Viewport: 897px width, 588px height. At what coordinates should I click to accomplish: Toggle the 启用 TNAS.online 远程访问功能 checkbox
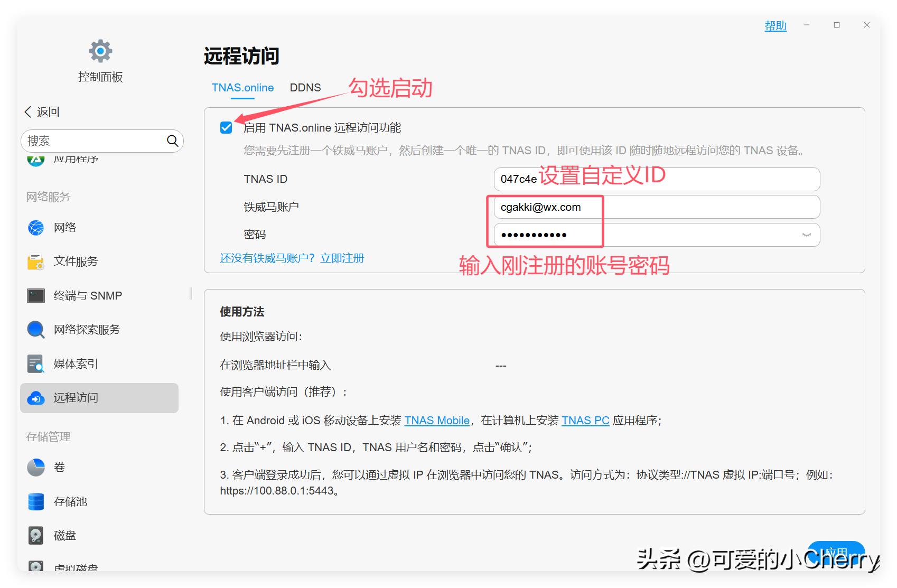pos(226,128)
